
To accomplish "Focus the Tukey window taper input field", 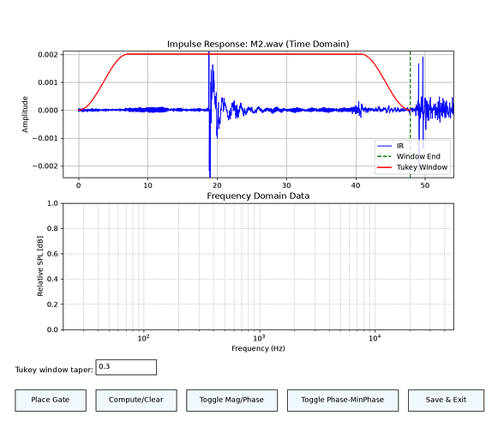I will click(126, 367).
